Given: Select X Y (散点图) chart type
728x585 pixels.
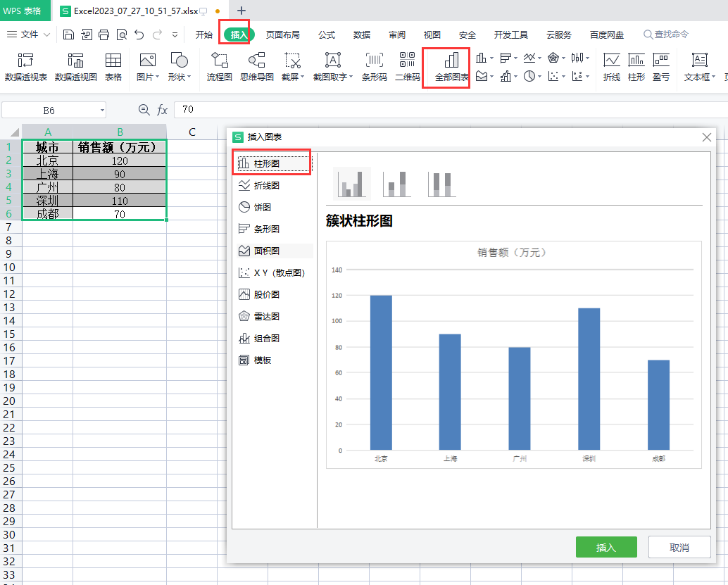Looking at the screenshot, I should pyautogui.click(x=273, y=272).
